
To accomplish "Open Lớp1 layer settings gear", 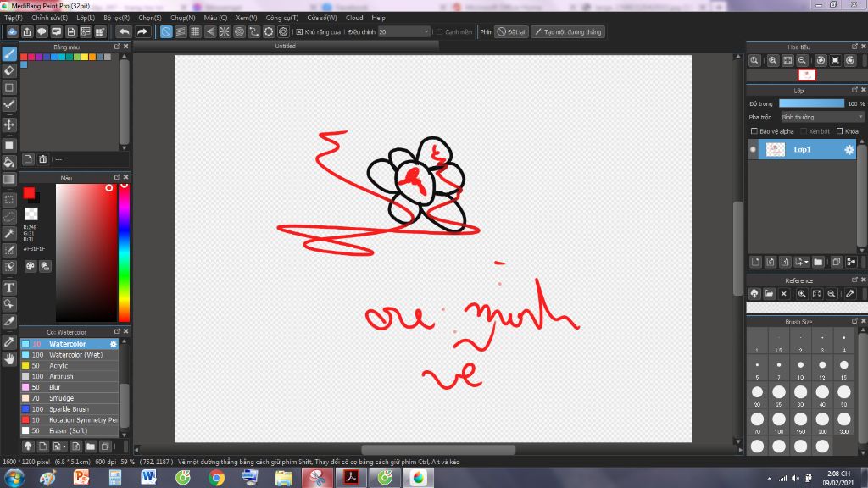I will pyautogui.click(x=849, y=149).
